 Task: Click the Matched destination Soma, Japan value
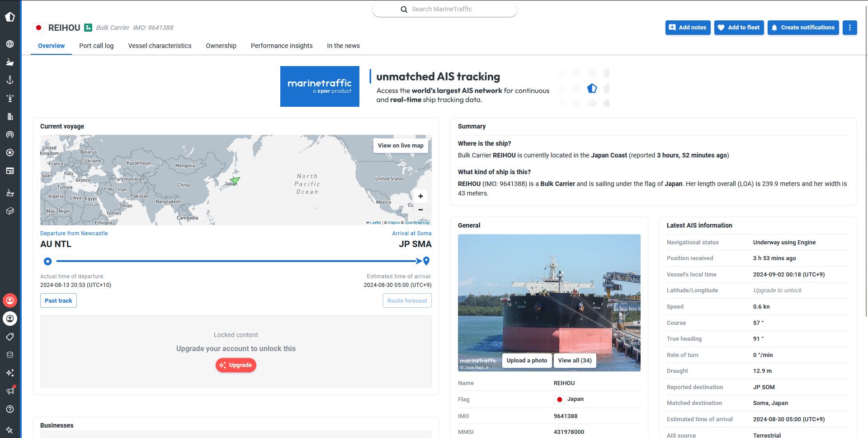pyautogui.click(x=770, y=403)
